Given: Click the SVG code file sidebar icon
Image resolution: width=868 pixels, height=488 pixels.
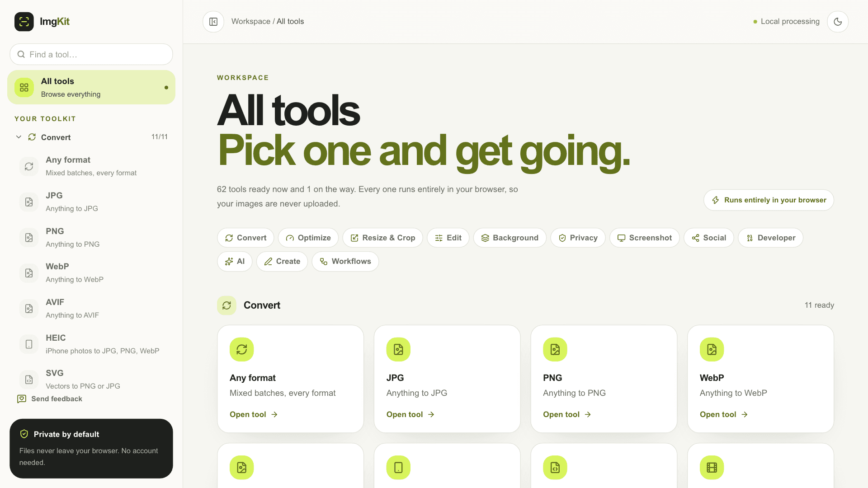Looking at the screenshot, I should (29, 380).
